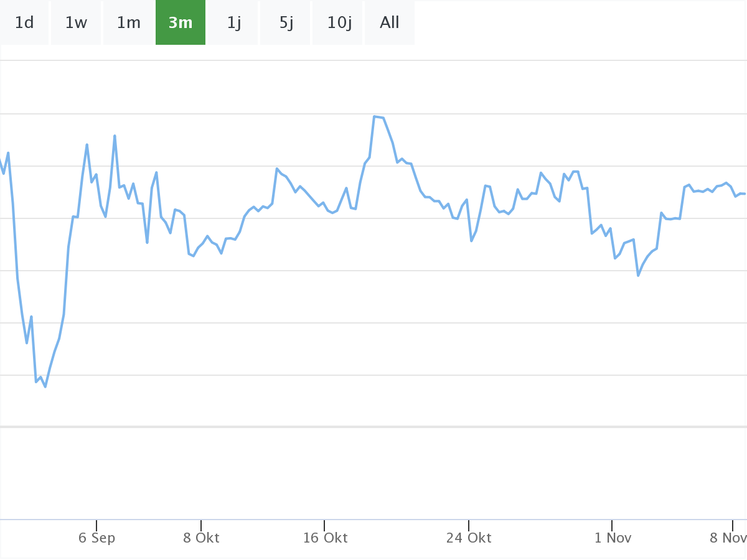This screenshot has width=747, height=560.
Task: Click the 6 Sep axis label
Action: (96, 538)
